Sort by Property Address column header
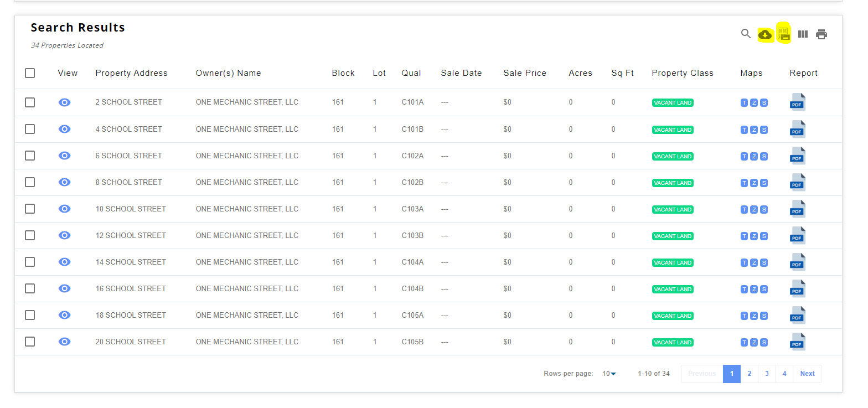Viewport: 868px width, 408px height. click(131, 73)
